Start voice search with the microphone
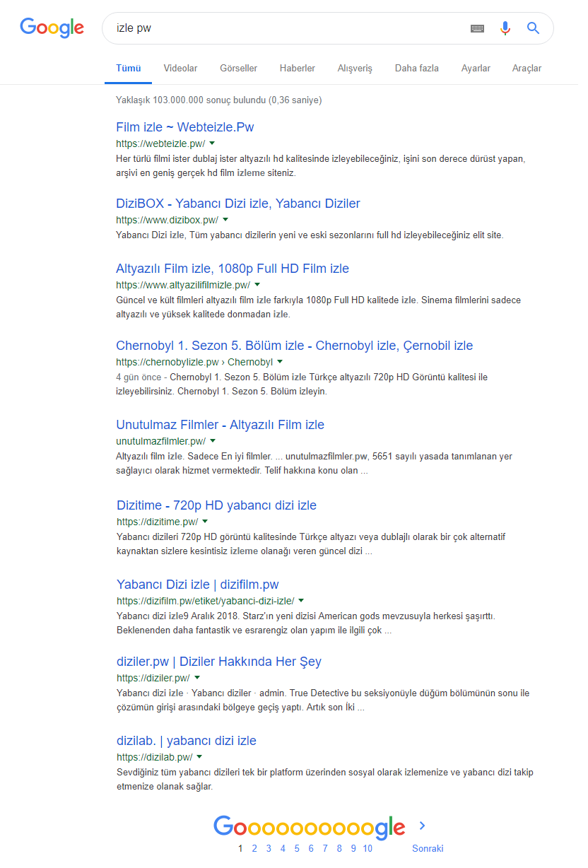 click(505, 28)
